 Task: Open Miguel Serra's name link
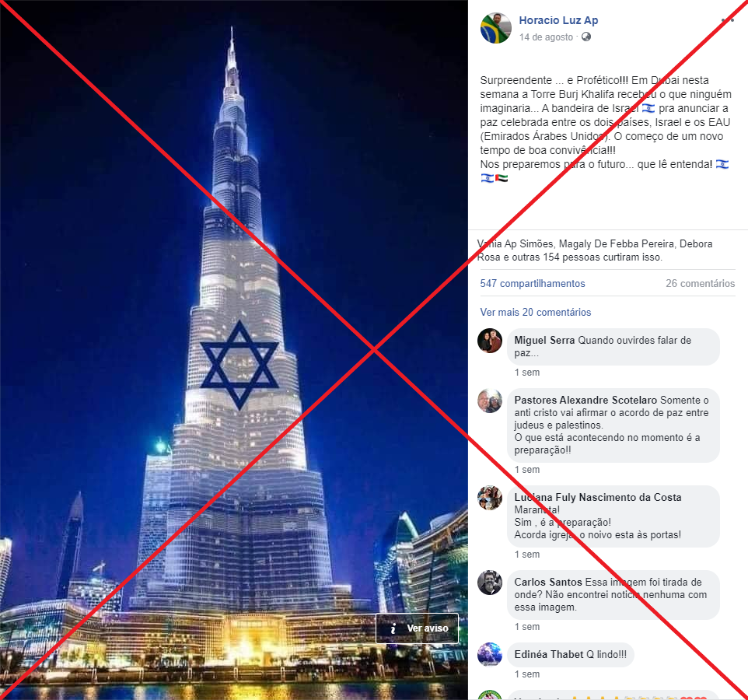click(x=544, y=340)
